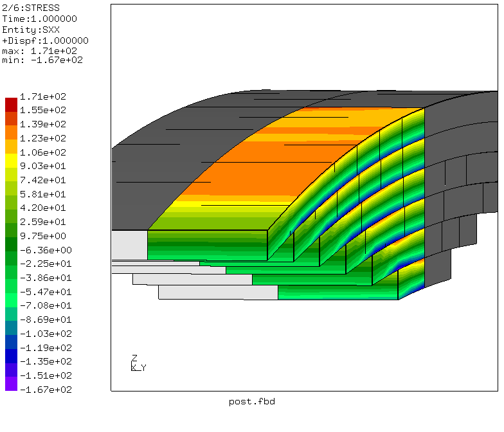
Task: Click the legend value -1.51e+02
Action: [x=46, y=375]
